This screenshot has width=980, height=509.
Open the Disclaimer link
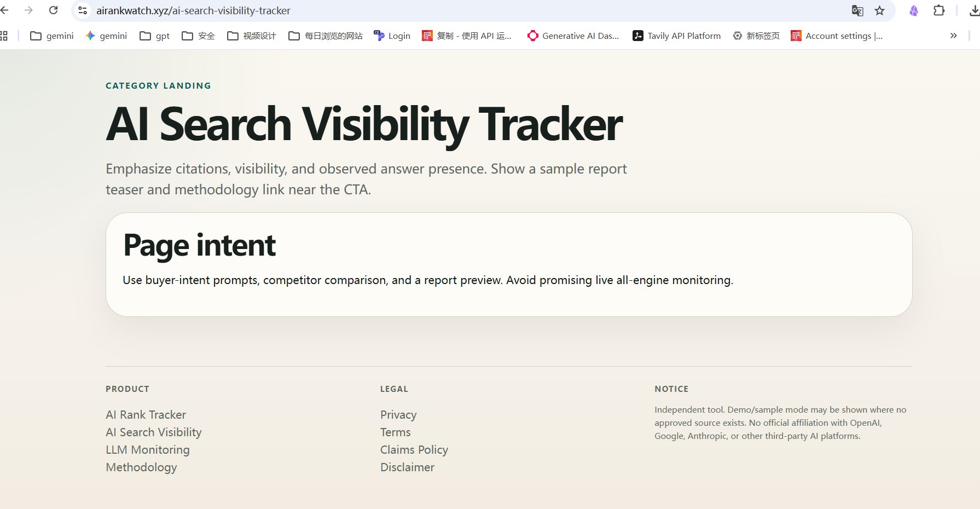coord(408,467)
